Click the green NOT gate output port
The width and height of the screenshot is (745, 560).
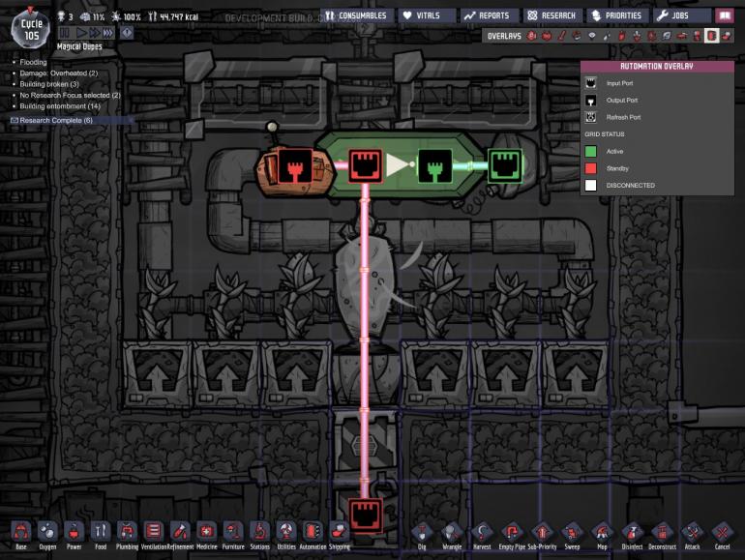(434, 165)
